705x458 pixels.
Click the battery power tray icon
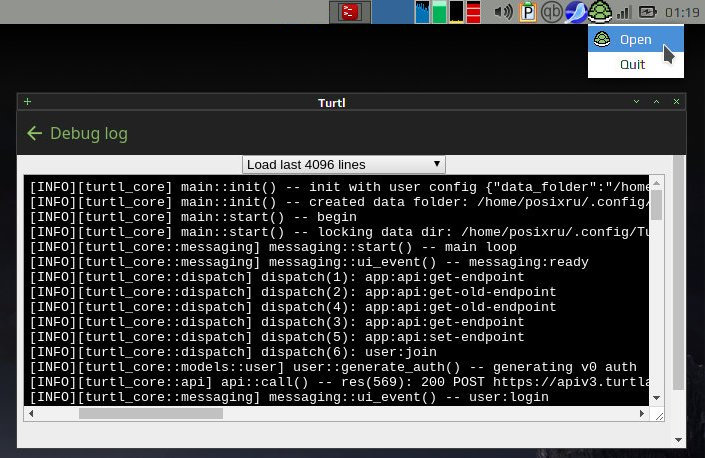pyautogui.click(x=647, y=12)
